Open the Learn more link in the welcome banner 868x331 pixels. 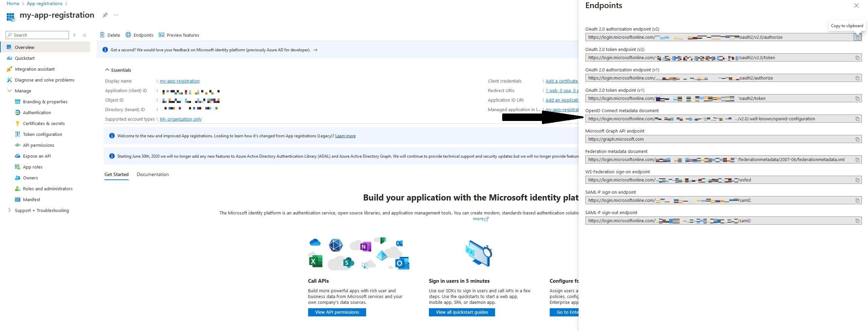click(345, 136)
